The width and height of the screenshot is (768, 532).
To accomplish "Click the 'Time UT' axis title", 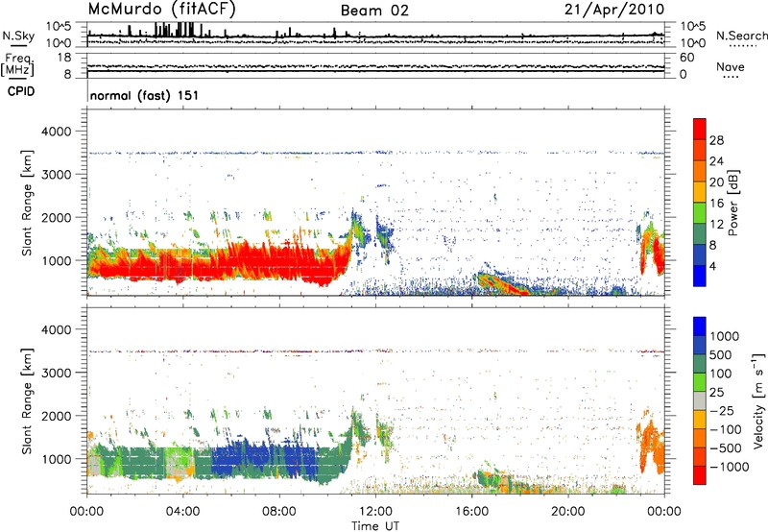I will pyautogui.click(x=375, y=526).
